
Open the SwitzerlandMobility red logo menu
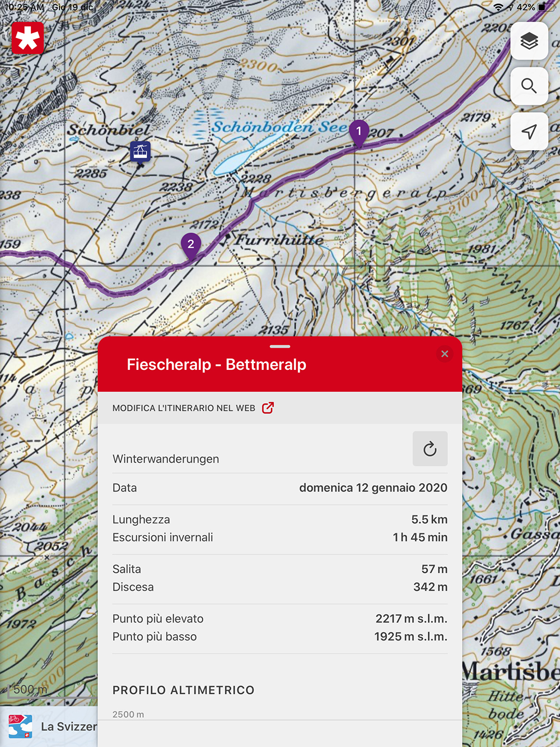pyautogui.click(x=27, y=38)
